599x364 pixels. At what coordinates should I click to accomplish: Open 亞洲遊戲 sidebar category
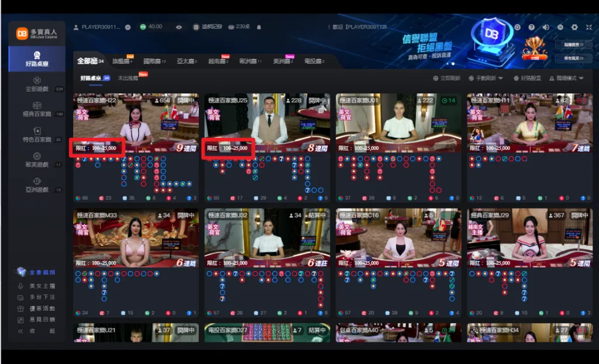coord(37,185)
